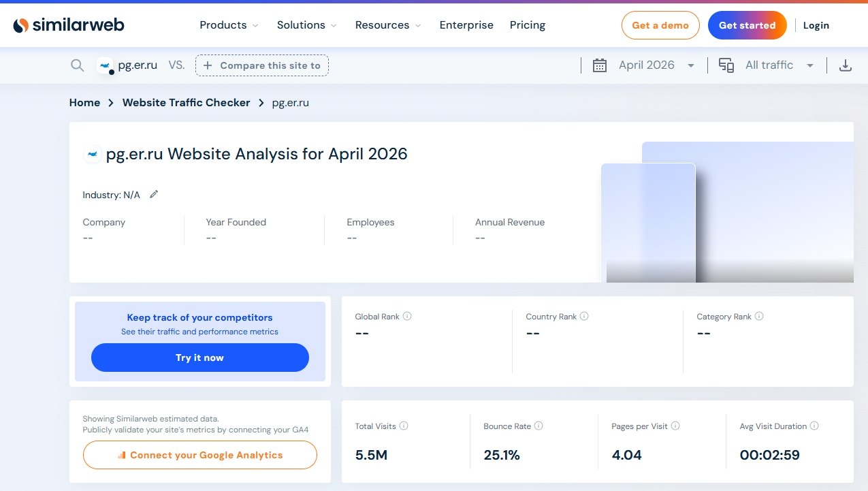Viewport: 868px width, 491px height.
Task: Click the Avg Visit Duration value 00:02:59
Action: pyautogui.click(x=770, y=455)
